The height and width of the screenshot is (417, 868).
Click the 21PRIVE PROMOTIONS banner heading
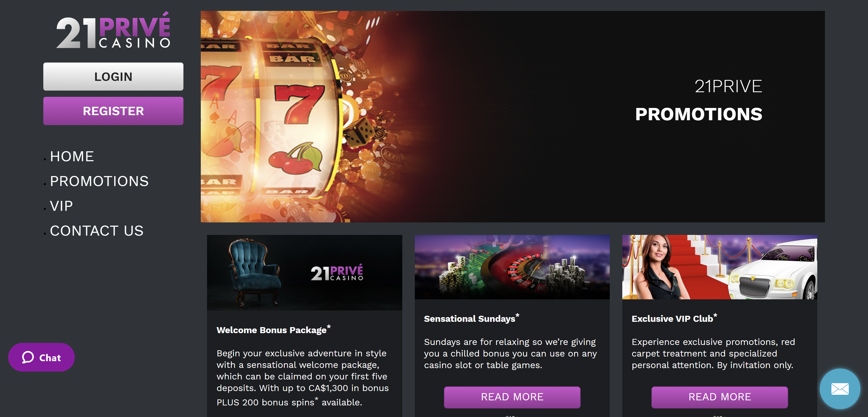(x=698, y=101)
